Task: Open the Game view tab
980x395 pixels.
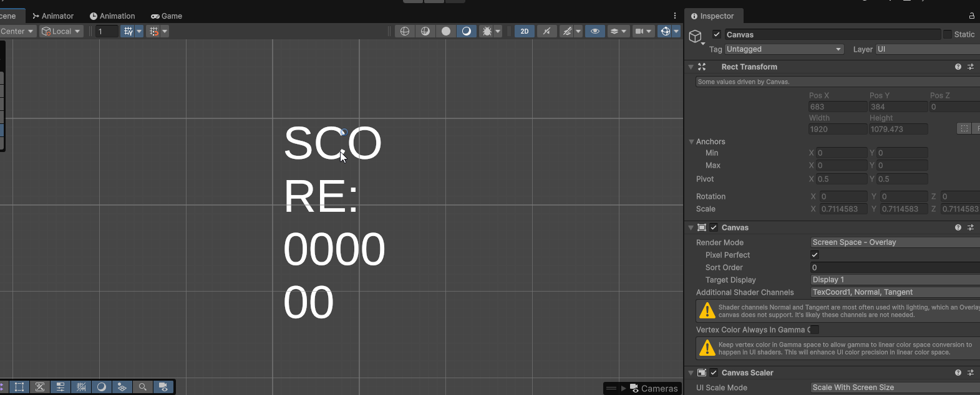Action: pyautogui.click(x=167, y=16)
